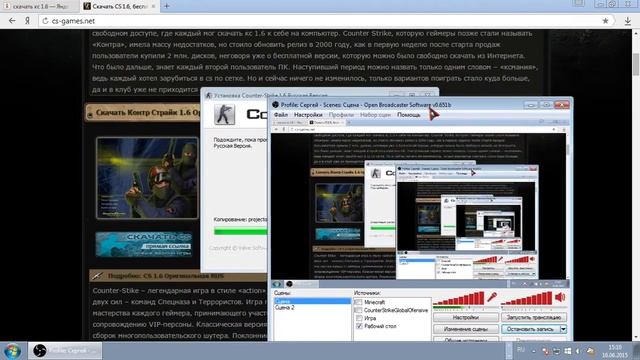Click OBS taskbar button "Profile: Сергей"
This screenshot has height=360, width=640.
(64, 351)
